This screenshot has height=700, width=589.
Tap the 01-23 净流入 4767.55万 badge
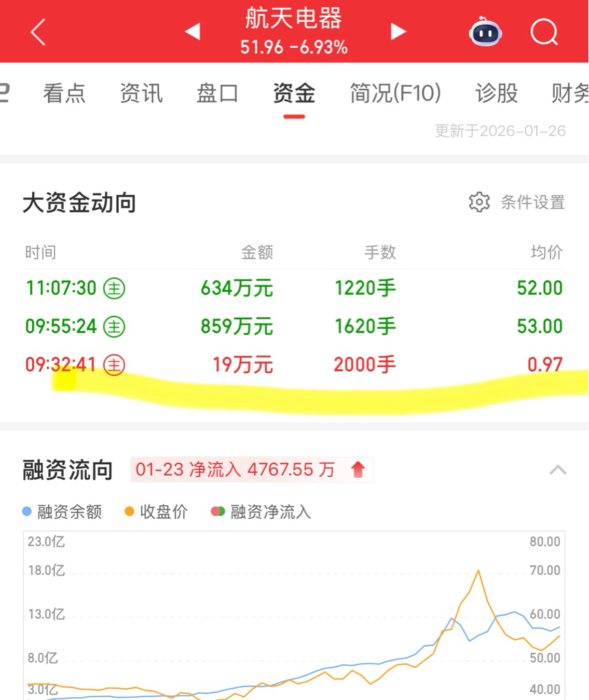[251, 470]
